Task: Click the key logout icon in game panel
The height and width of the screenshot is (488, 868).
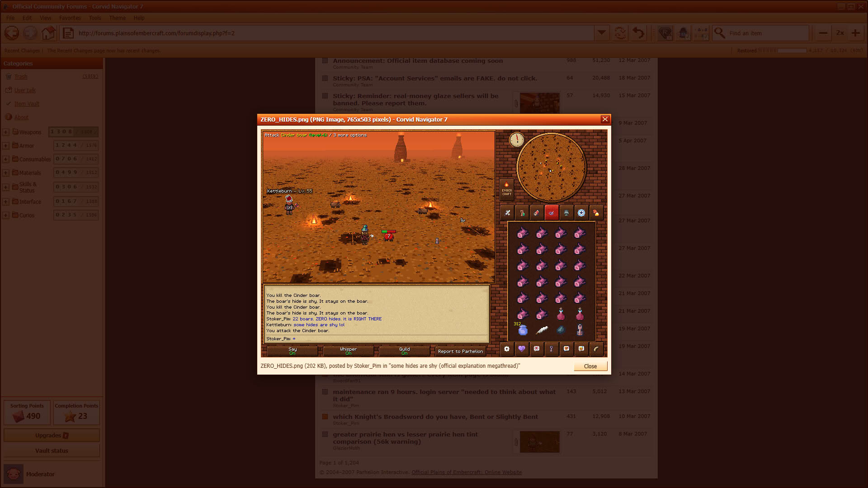Action: (x=551, y=349)
